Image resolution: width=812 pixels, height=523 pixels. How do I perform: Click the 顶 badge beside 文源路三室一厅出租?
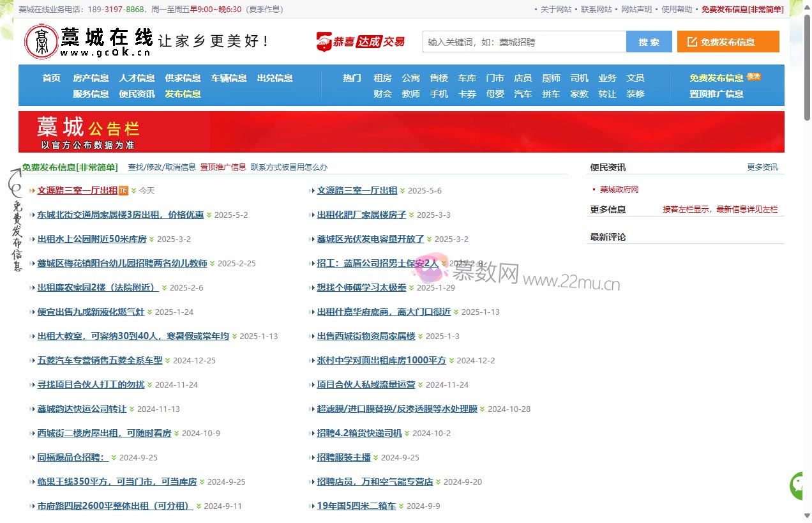click(x=124, y=190)
